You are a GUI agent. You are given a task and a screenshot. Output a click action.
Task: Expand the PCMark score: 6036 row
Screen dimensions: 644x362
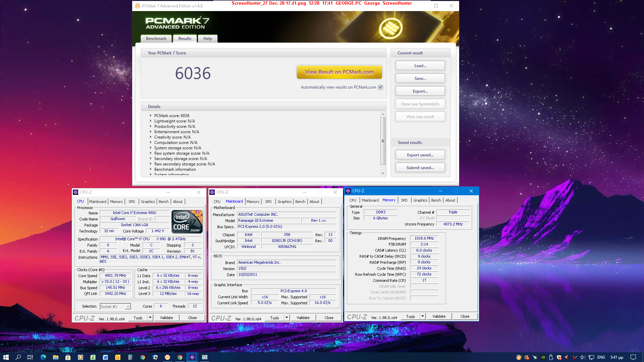click(151, 115)
